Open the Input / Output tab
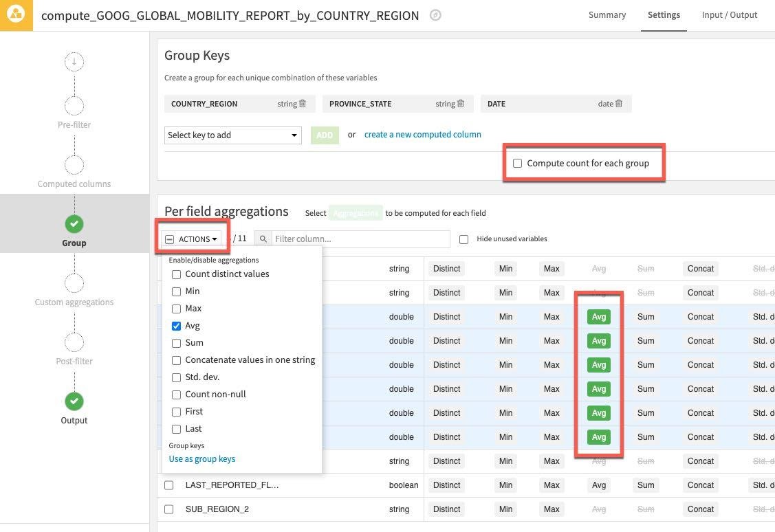This screenshot has width=775, height=532. click(x=729, y=15)
